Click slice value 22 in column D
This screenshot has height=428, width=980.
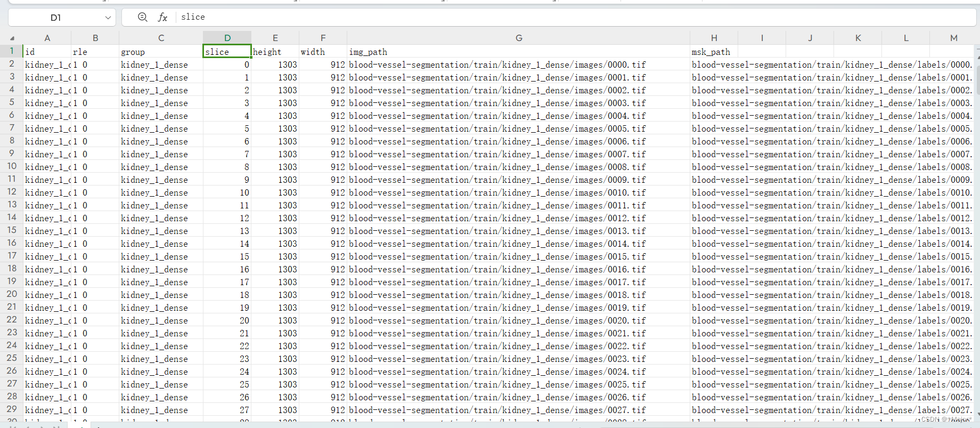click(227, 346)
